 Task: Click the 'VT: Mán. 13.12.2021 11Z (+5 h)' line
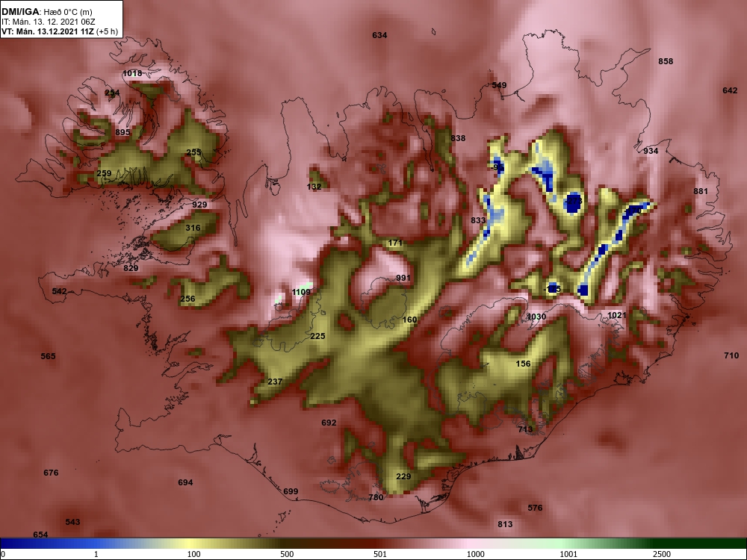click(x=60, y=32)
